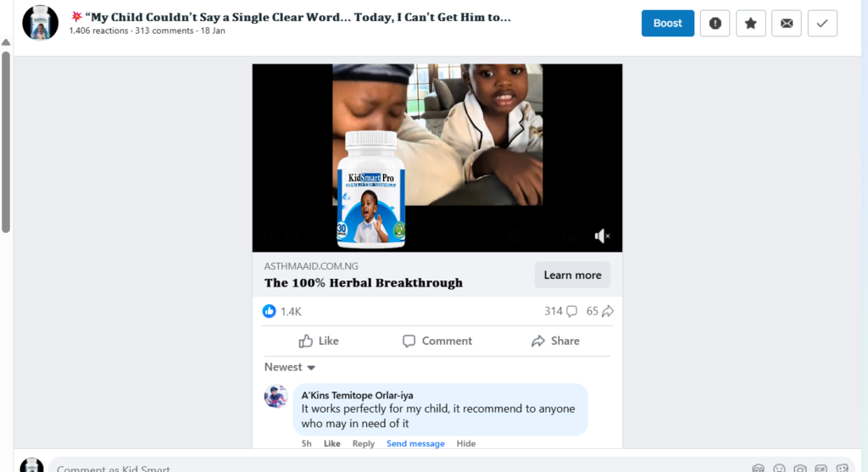Screen dimensions: 868x472
Task: Click the blue Boost button
Action: [667, 24]
